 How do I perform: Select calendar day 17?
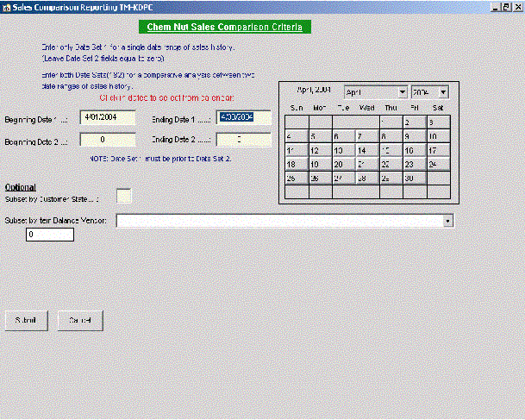pos(439,150)
